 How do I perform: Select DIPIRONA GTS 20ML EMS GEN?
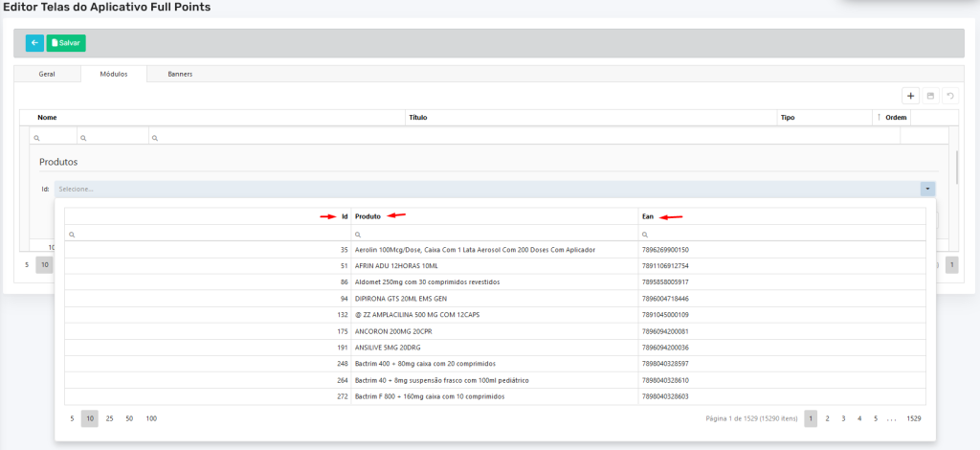(x=495, y=298)
